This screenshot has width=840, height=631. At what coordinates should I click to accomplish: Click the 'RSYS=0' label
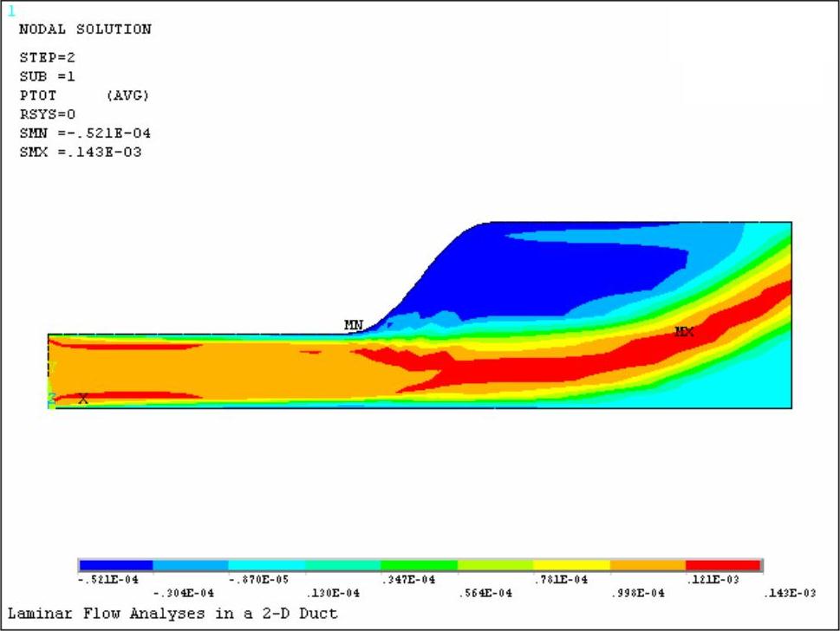coord(47,114)
